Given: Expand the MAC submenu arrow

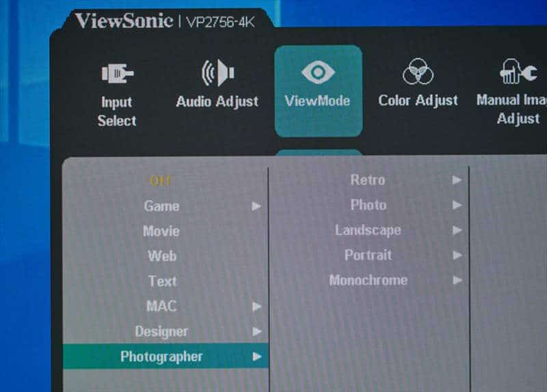Looking at the screenshot, I should tap(257, 307).
